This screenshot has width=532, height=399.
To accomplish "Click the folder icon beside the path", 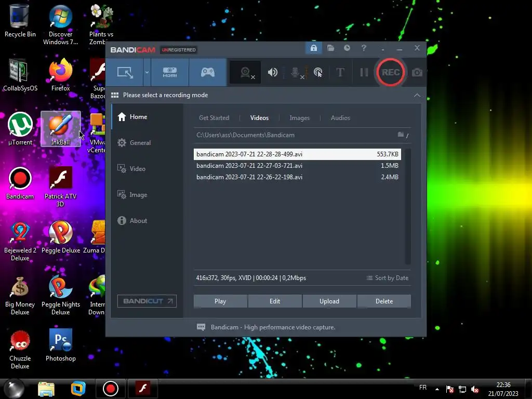I will 401,135.
